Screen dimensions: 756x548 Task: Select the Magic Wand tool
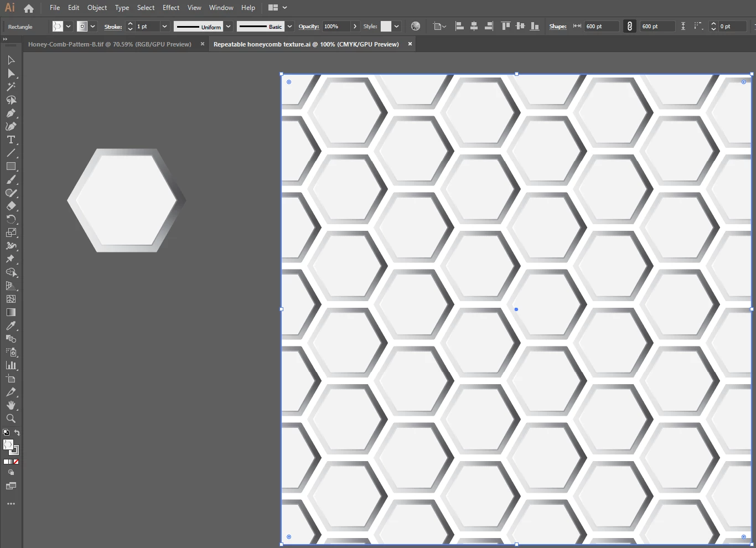pos(11,86)
